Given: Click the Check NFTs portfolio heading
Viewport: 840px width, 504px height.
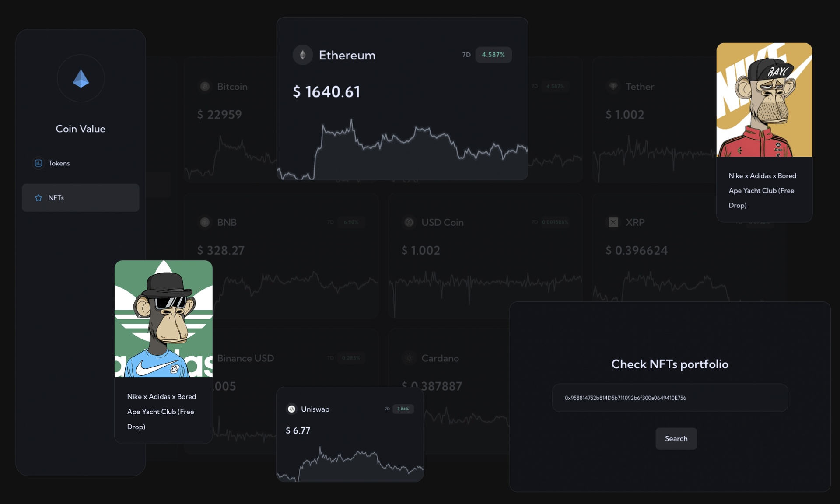Looking at the screenshot, I should click(670, 364).
